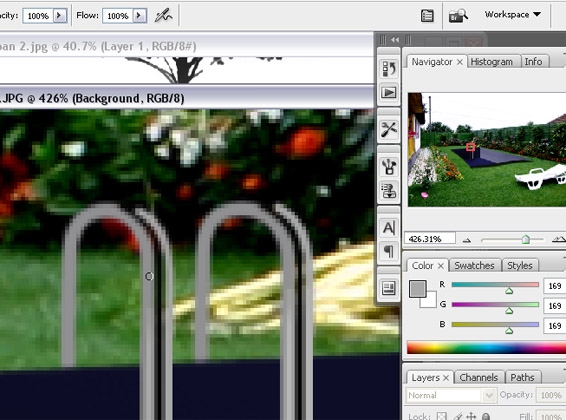
Task: Open the Actions panel play icon
Action: coord(389,93)
